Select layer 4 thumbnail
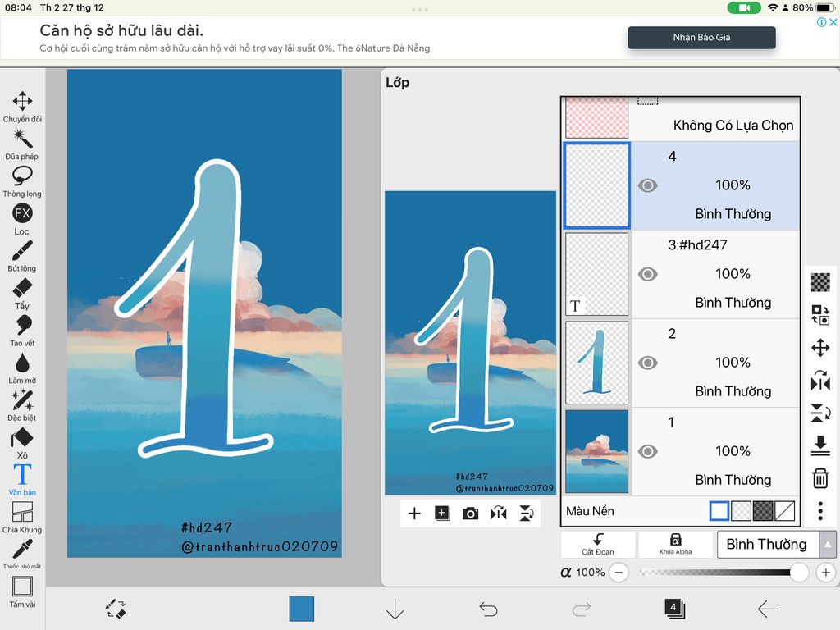The image size is (840, 630). point(597,185)
